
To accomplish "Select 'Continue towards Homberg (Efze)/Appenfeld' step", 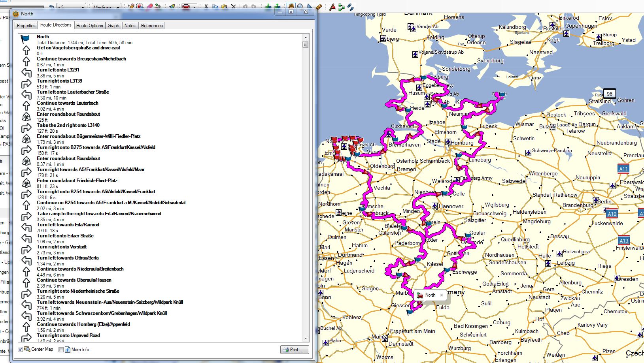I will pos(83,324).
